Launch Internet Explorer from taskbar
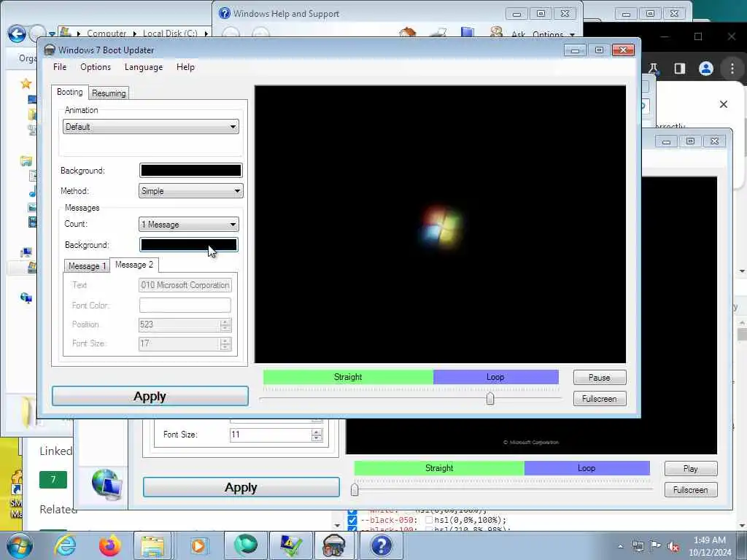This screenshot has height=560, width=747. coord(65,545)
